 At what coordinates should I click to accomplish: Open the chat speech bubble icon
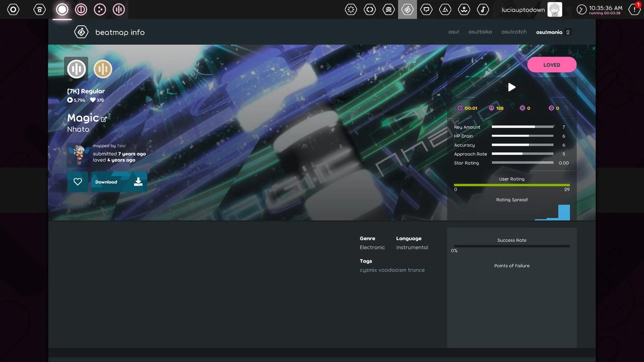pos(426,10)
